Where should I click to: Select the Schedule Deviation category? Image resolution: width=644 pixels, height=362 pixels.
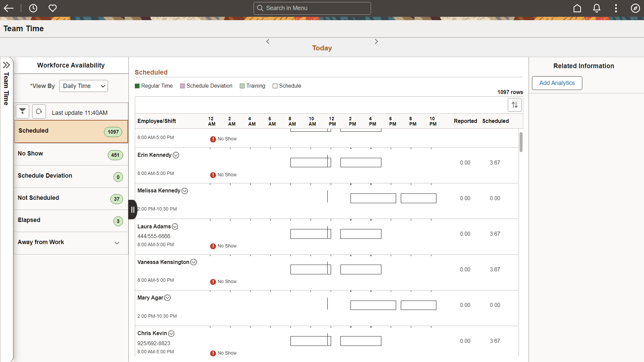click(71, 176)
